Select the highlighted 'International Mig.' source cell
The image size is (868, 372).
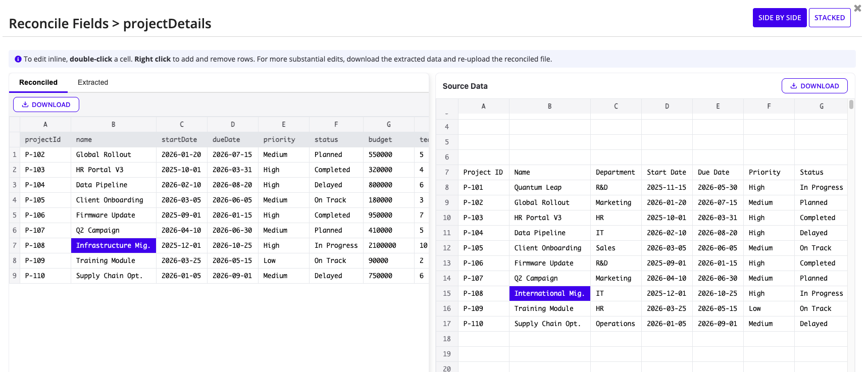click(x=549, y=293)
